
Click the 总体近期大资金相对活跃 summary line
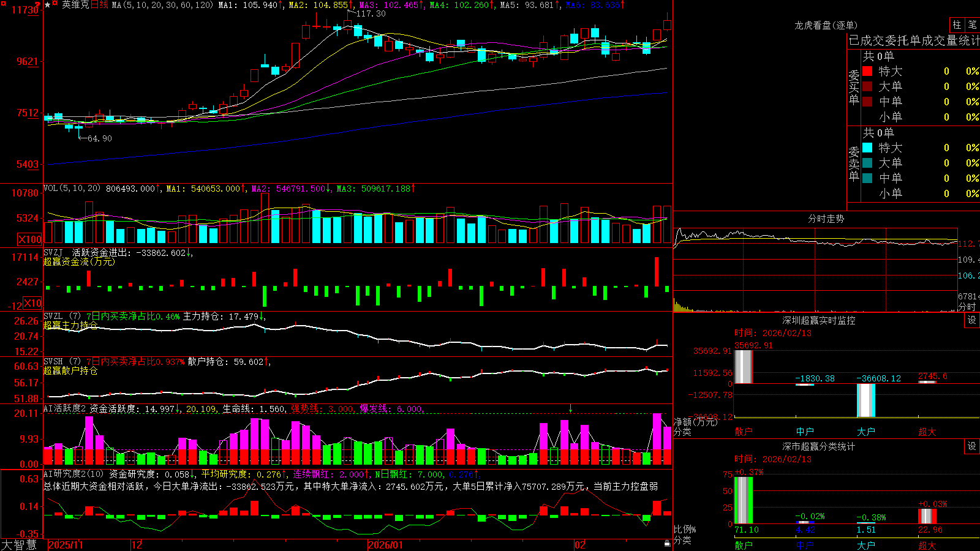350,486
